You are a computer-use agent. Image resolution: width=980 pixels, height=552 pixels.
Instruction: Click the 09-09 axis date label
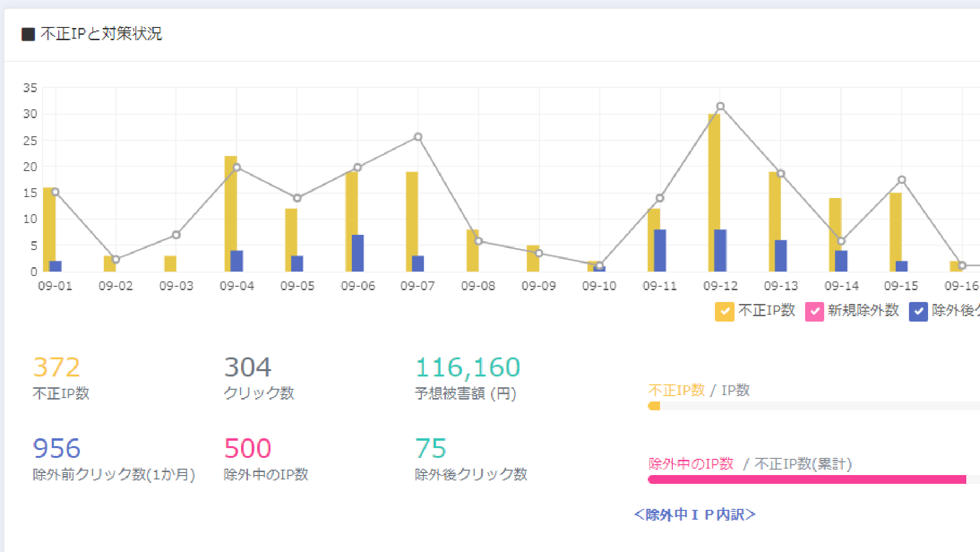(539, 286)
